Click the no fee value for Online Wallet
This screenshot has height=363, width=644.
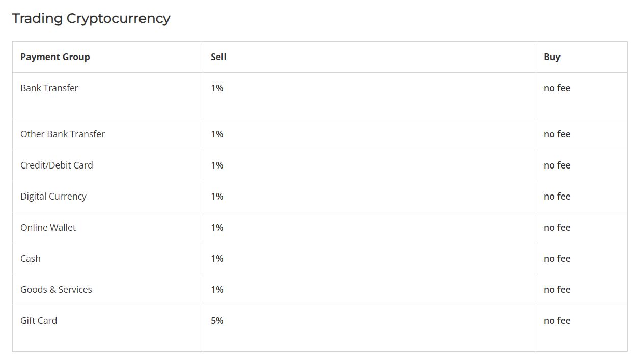coord(557,228)
